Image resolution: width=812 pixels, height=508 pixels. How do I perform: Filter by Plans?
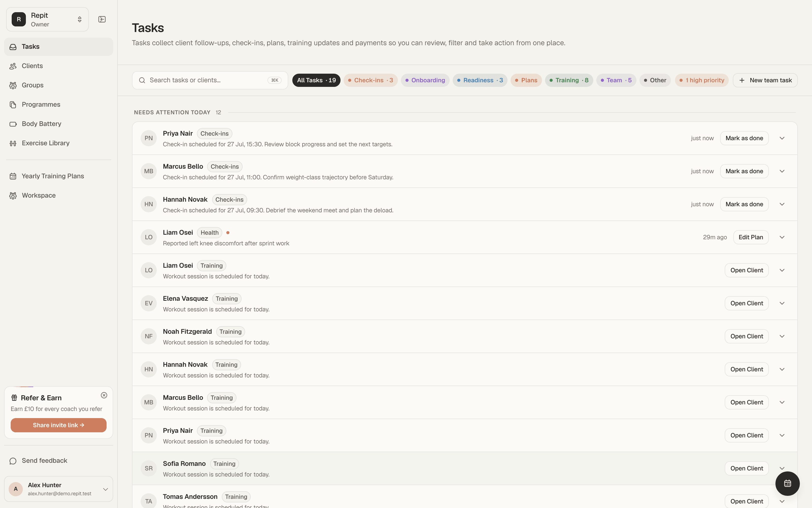pos(526,80)
